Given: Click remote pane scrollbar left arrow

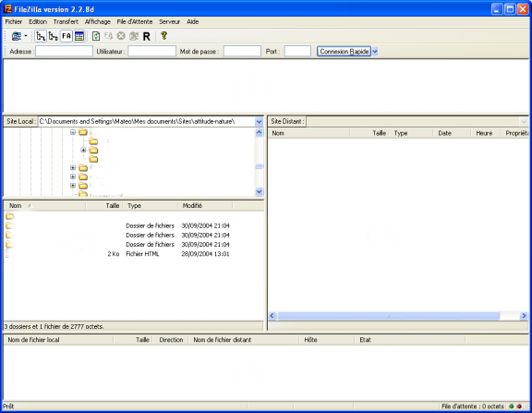Looking at the screenshot, I should click(x=272, y=316).
